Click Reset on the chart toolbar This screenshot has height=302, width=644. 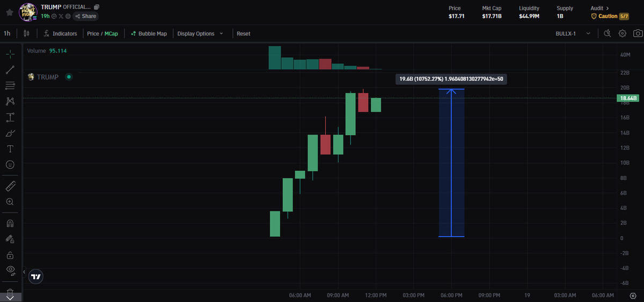coord(244,33)
